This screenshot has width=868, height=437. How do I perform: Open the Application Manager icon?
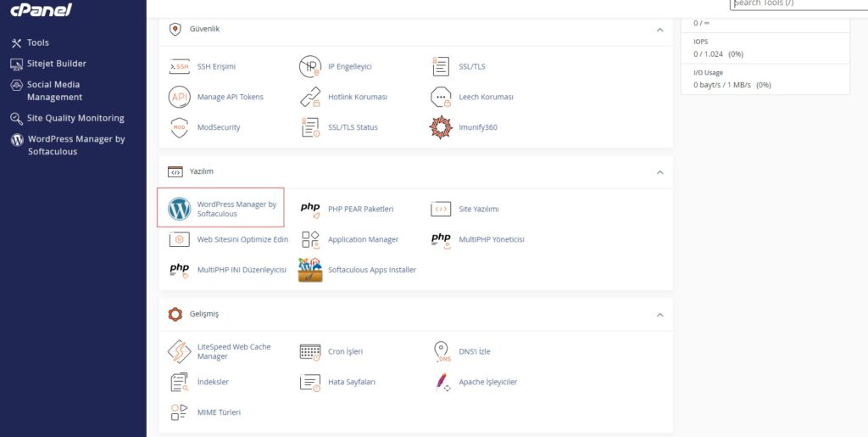point(310,239)
